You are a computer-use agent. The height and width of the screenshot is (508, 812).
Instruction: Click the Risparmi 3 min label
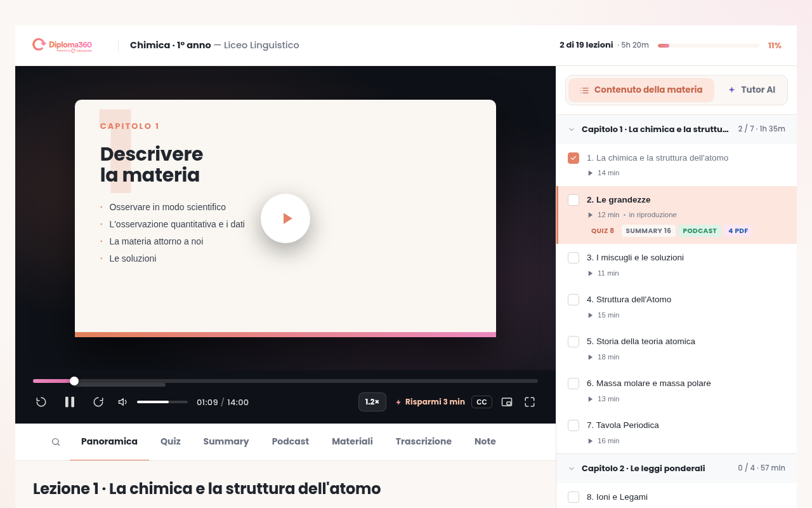430,402
